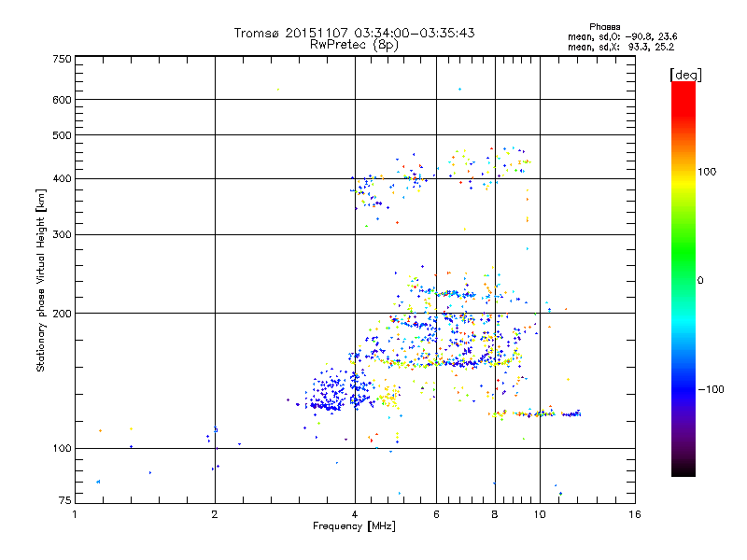Click the colorbar tick label '0'
Image resolution: width=747 pixels, height=560 pixels.
(x=700, y=281)
